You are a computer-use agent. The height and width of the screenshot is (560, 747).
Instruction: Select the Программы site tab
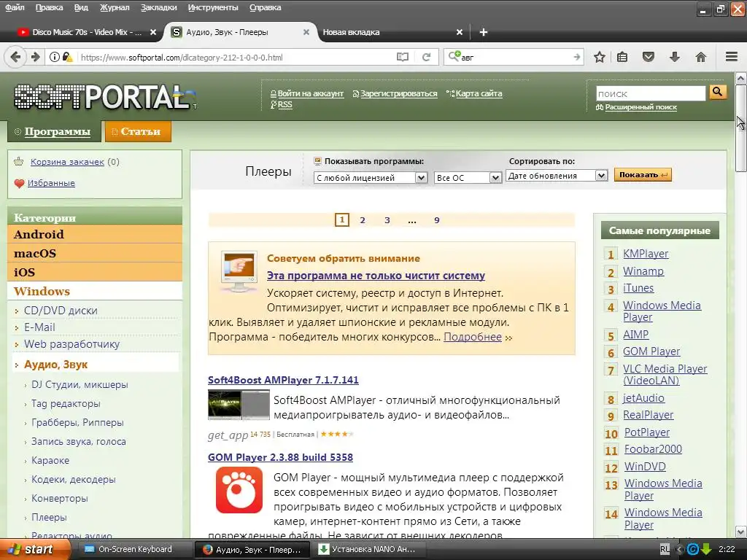[54, 131]
